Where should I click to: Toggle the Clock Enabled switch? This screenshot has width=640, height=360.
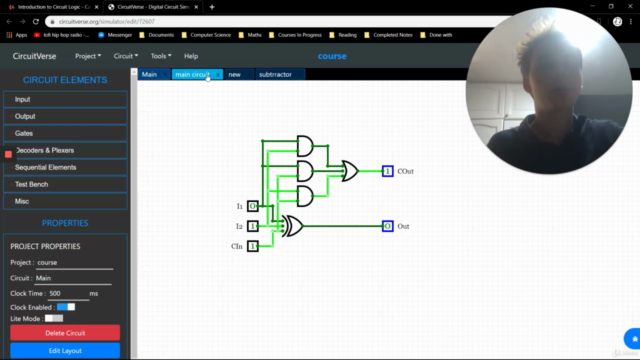pyautogui.click(x=66, y=307)
